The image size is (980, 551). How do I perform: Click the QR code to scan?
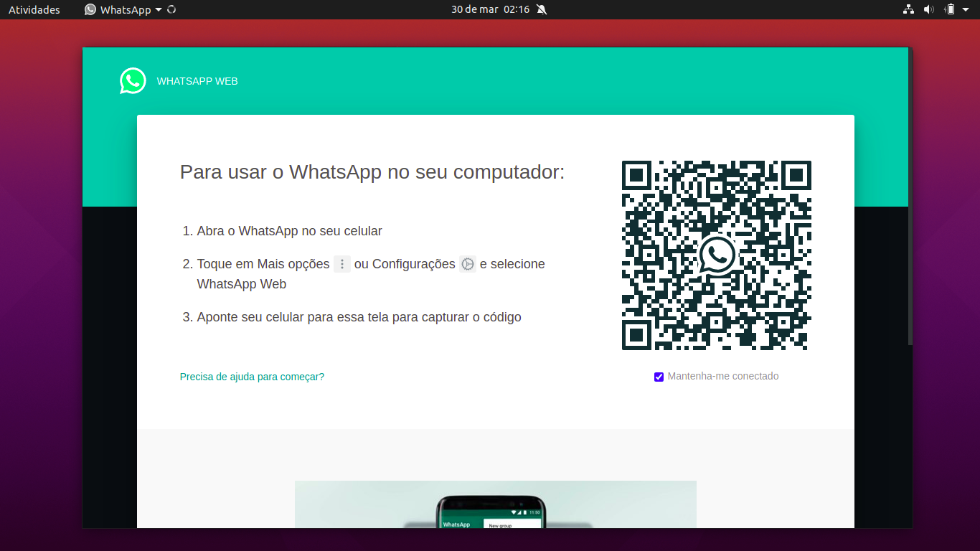click(x=717, y=255)
